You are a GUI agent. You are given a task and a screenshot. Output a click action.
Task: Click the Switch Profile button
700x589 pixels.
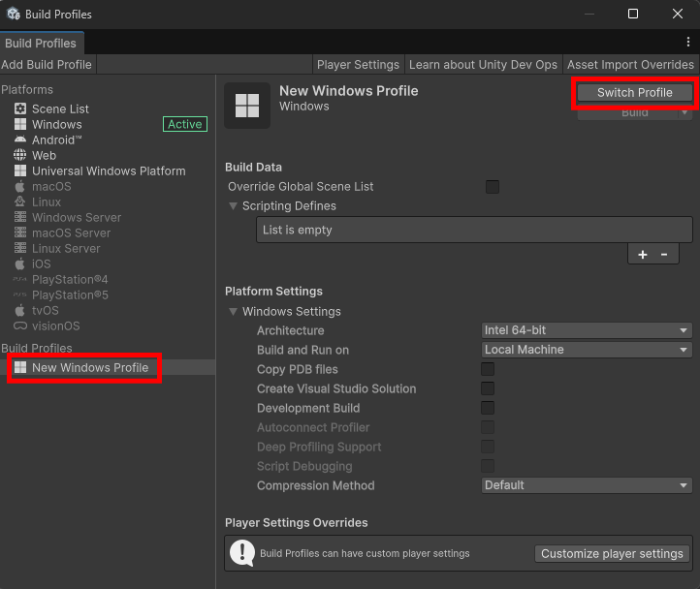tap(634, 92)
